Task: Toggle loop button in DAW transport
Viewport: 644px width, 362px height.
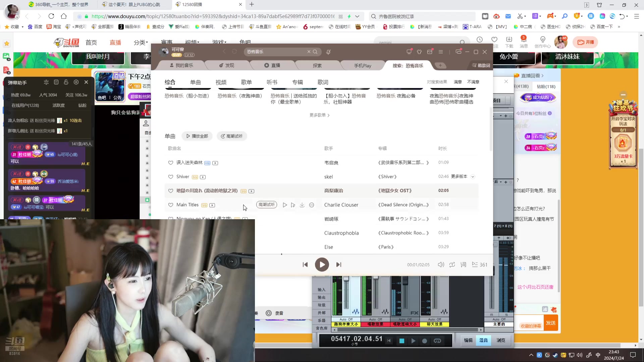Action: (x=437, y=341)
